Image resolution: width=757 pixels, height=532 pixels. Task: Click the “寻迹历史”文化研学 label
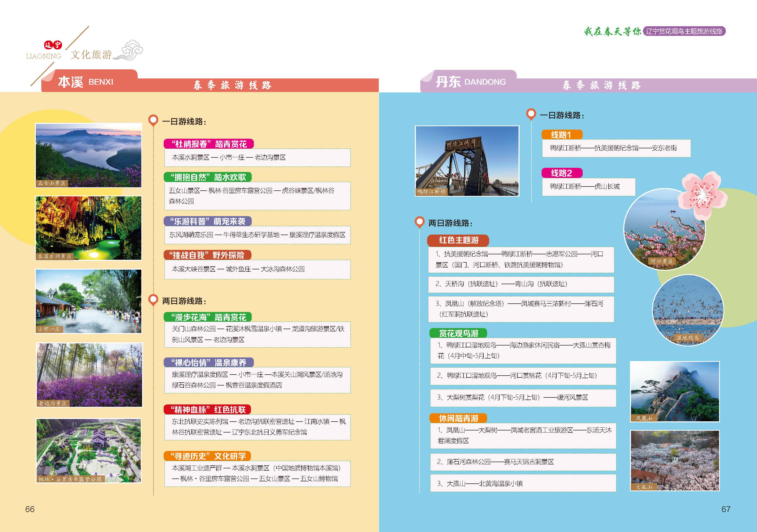tap(207, 456)
